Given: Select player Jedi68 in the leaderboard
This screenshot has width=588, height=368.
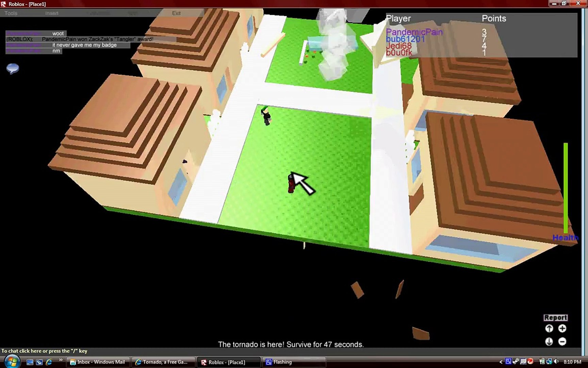Looking at the screenshot, I should pyautogui.click(x=398, y=46).
